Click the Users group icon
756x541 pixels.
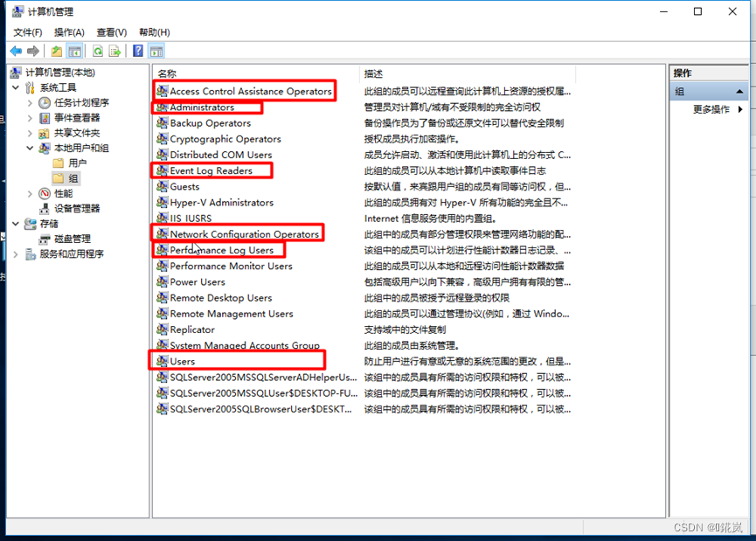(x=162, y=361)
